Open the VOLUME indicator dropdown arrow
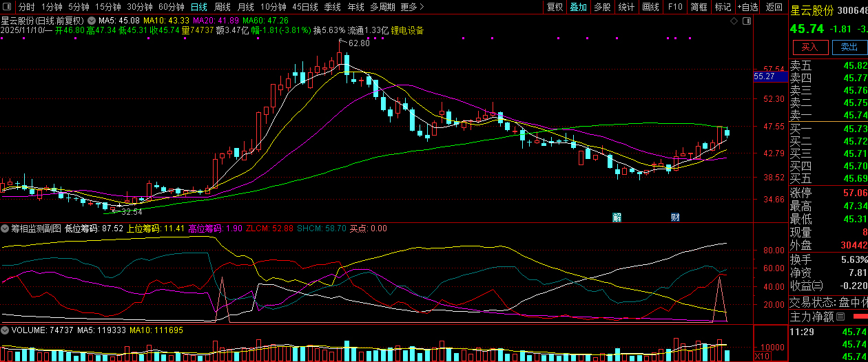The width and height of the screenshot is (868, 362). click(x=5, y=330)
